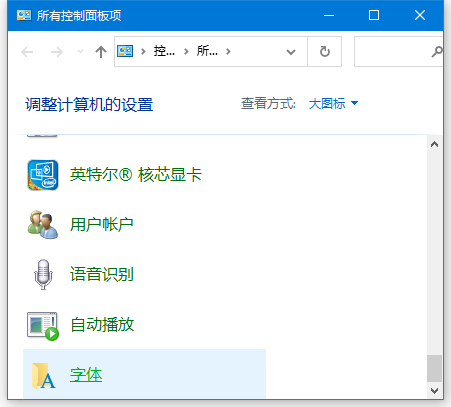Click the 查看方式 label text
This screenshot has width=451, height=407.
(x=268, y=104)
